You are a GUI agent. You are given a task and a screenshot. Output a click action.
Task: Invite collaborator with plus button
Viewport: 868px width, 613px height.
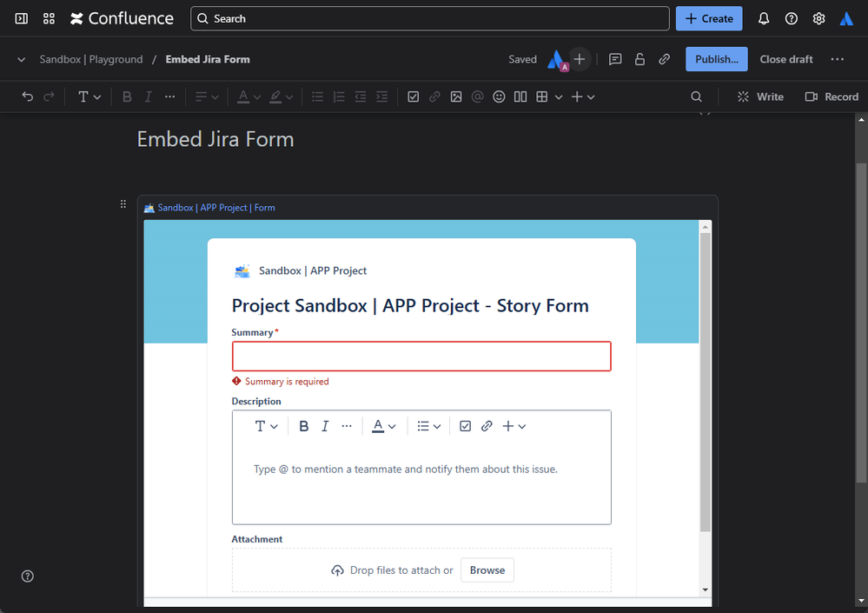click(x=579, y=59)
